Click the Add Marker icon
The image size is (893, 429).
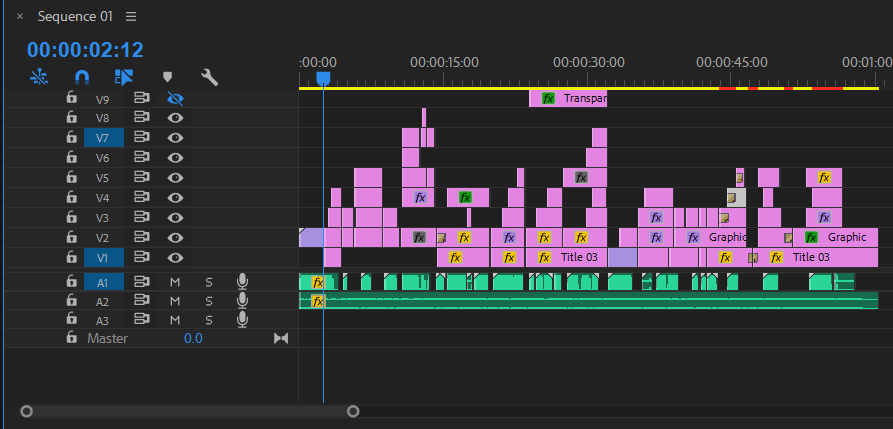[x=167, y=76]
